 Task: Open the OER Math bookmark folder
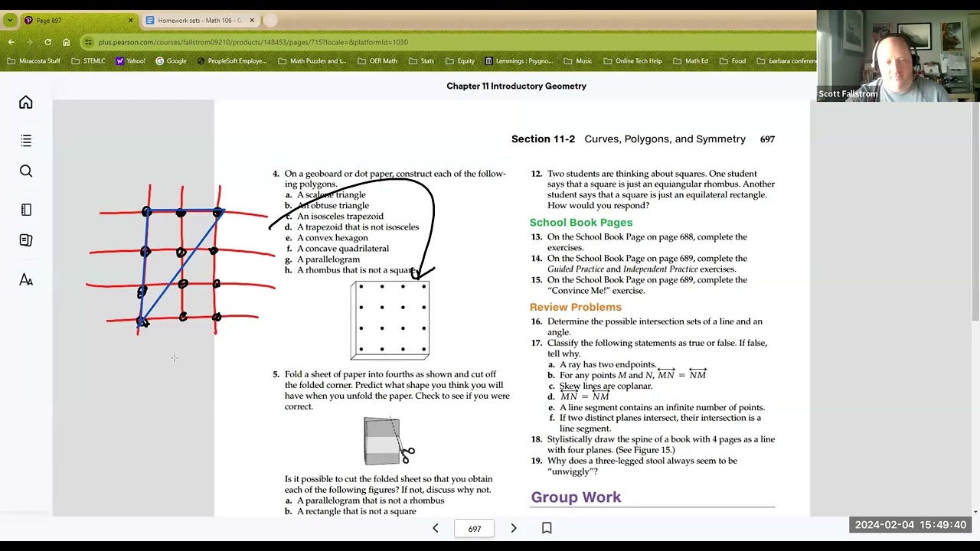(x=377, y=61)
